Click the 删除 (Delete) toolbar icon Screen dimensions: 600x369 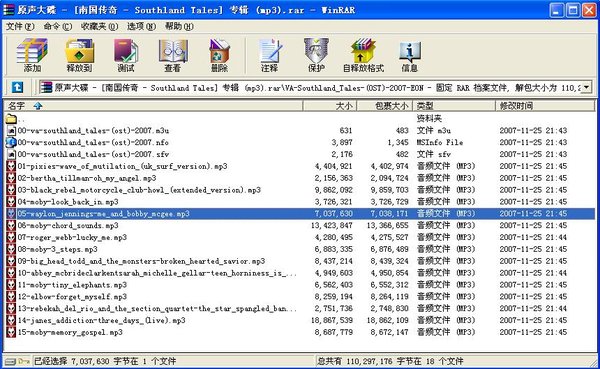tap(219, 56)
